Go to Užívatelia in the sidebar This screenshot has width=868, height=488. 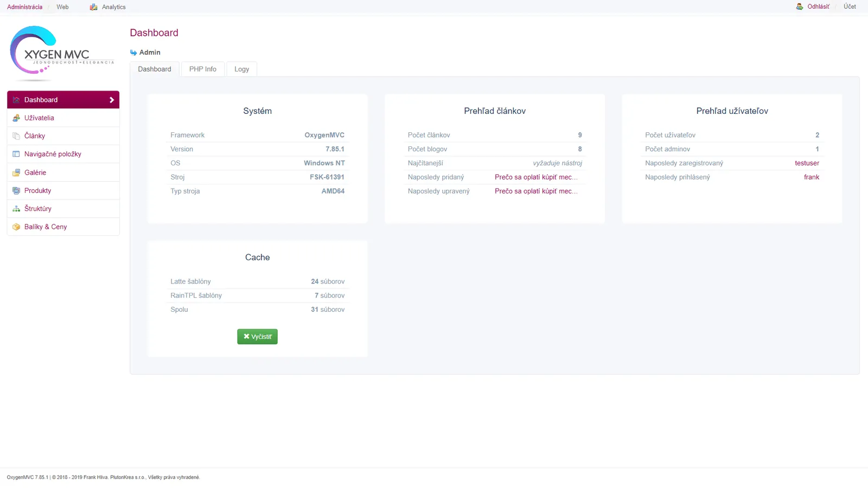63,118
